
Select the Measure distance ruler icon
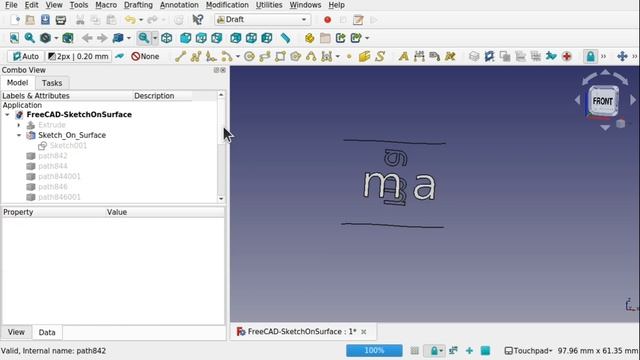pyautogui.click(x=286, y=38)
